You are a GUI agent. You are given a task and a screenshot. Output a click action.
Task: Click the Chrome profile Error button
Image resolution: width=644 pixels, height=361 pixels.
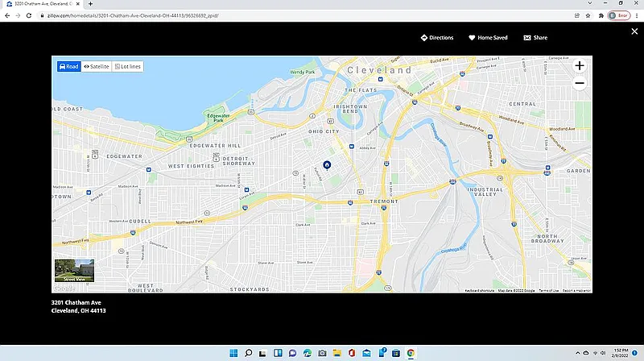point(617,15)
